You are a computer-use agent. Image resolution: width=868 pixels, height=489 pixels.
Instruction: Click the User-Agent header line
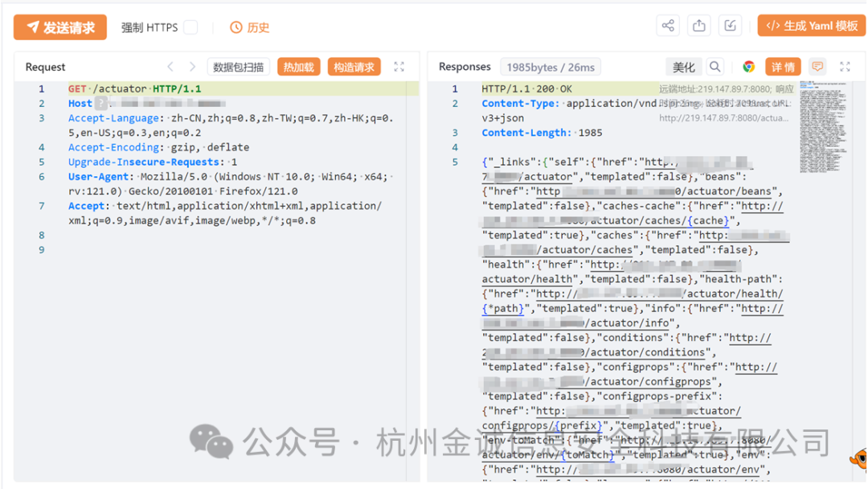click(231, 184)
